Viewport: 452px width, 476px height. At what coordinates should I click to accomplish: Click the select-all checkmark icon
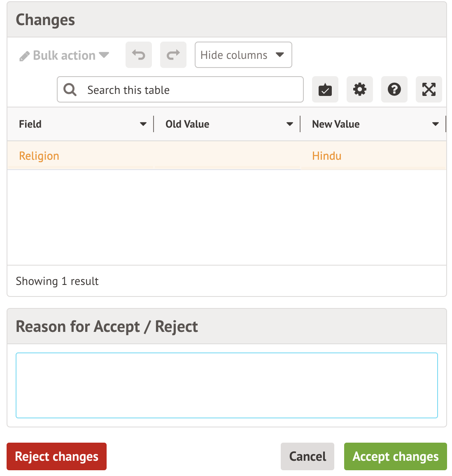point(325,89)
